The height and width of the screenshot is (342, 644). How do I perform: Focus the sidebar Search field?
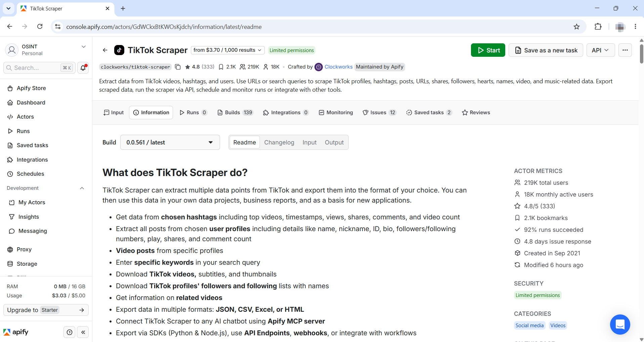39,68
